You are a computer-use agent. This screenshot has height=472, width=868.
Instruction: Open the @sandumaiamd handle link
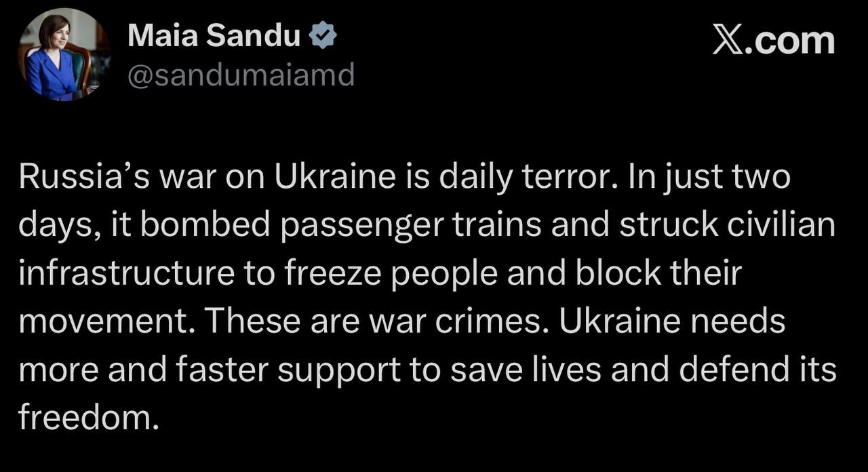(241, 75)
